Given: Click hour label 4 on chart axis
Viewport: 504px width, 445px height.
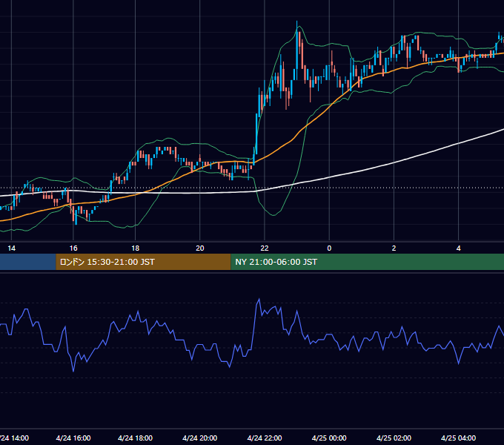Looking at the screenshot, I should pos(458,248).
